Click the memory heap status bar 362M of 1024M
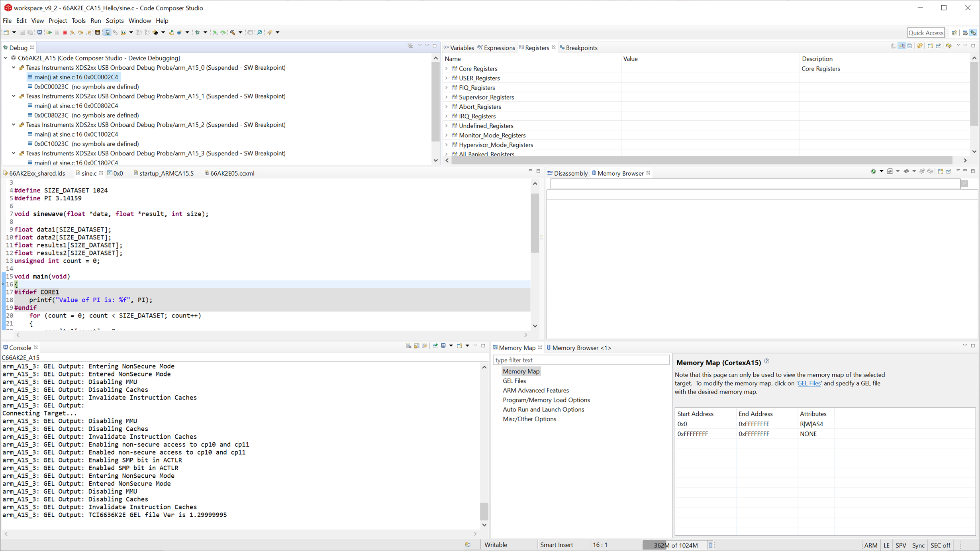The height and width of the screenshot is (551, 980). click(675, 545)
